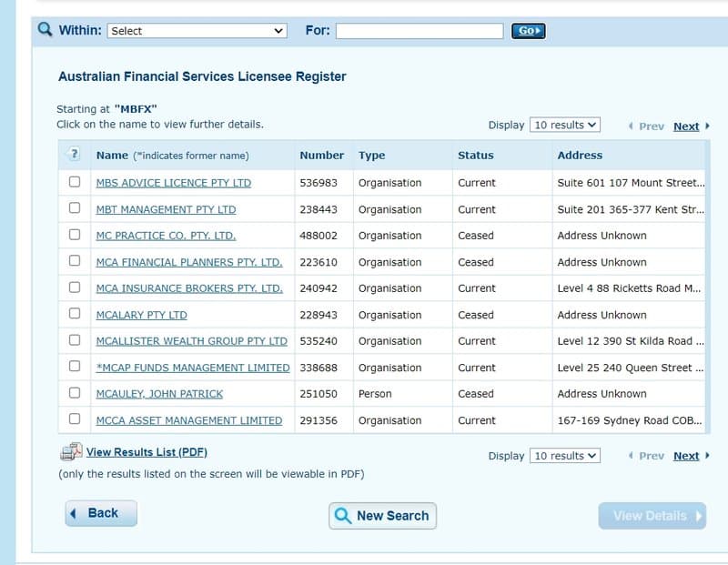This screenshot has width=728, height=565.
Task: Click the top Next pagination link
Action: 686,126
